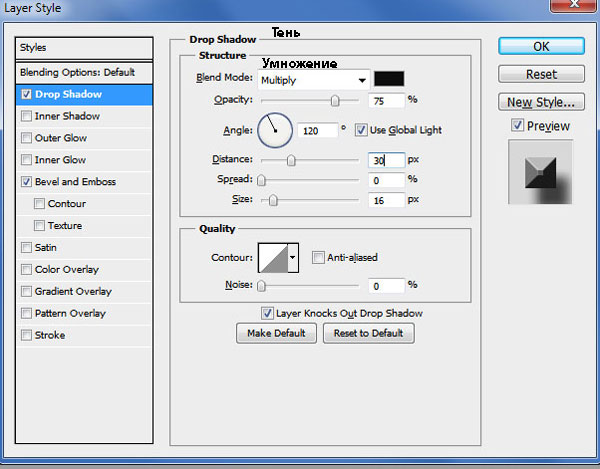Close the Layer Style dialog

(574, 5)
